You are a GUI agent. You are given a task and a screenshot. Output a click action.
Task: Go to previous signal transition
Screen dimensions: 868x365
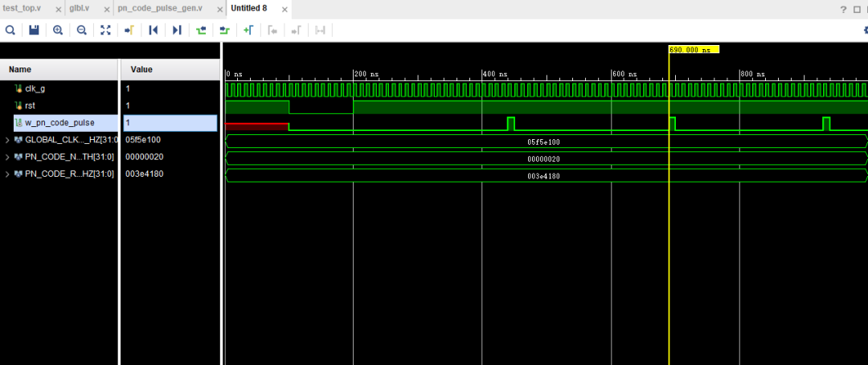(x=201, y=30)
